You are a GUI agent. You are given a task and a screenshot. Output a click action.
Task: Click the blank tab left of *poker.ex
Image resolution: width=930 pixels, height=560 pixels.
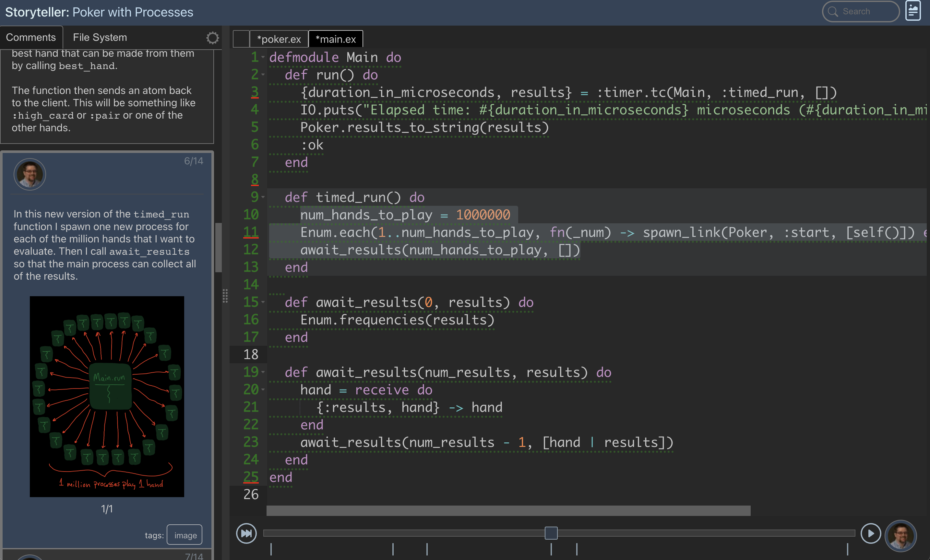(241, 39)
